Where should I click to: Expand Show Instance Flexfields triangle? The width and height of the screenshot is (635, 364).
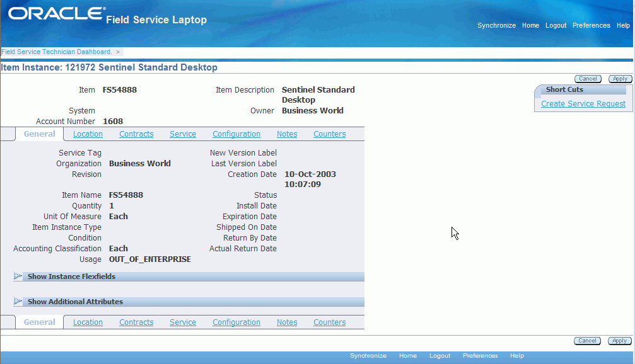click(x=18, y=276)
